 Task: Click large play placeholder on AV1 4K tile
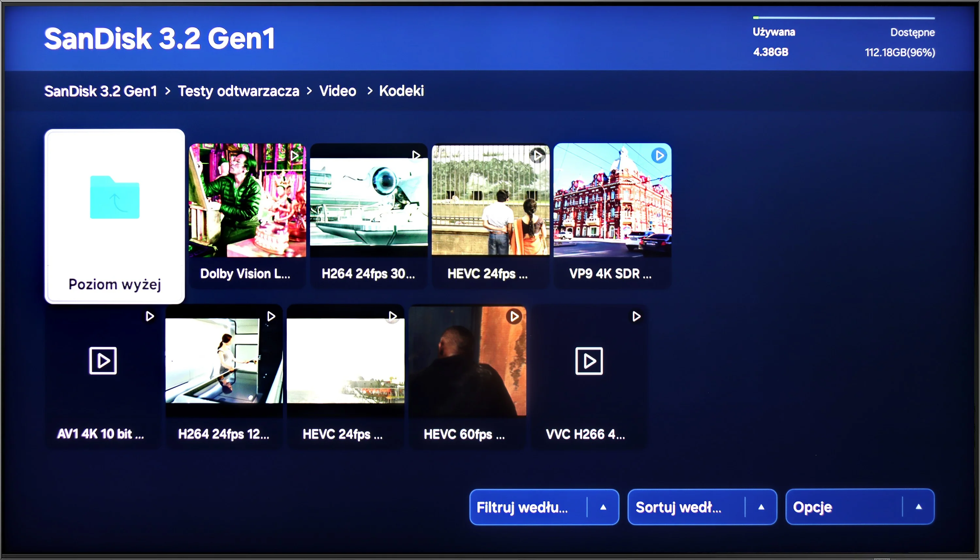click(x=103, y=361)
